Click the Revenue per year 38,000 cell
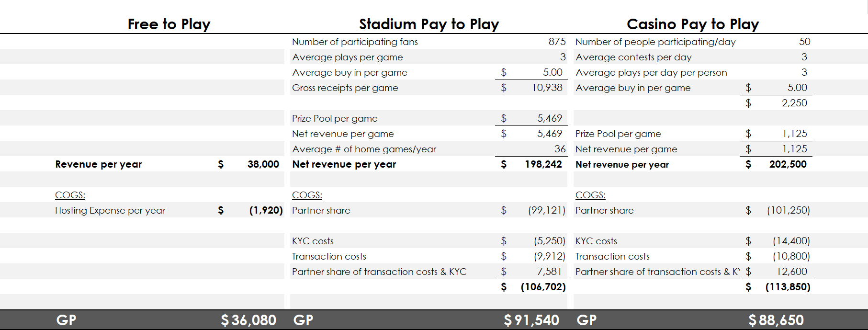 click(x=263, y=164)
